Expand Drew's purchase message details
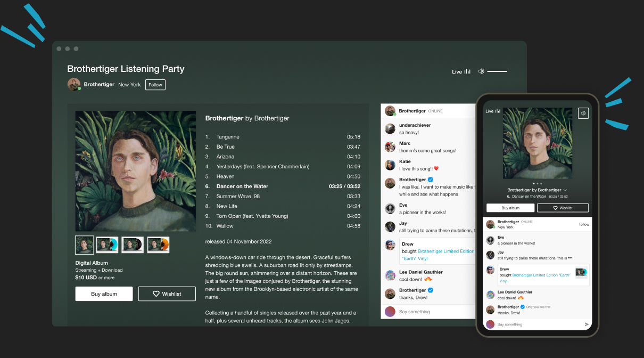 coord(426,244)
